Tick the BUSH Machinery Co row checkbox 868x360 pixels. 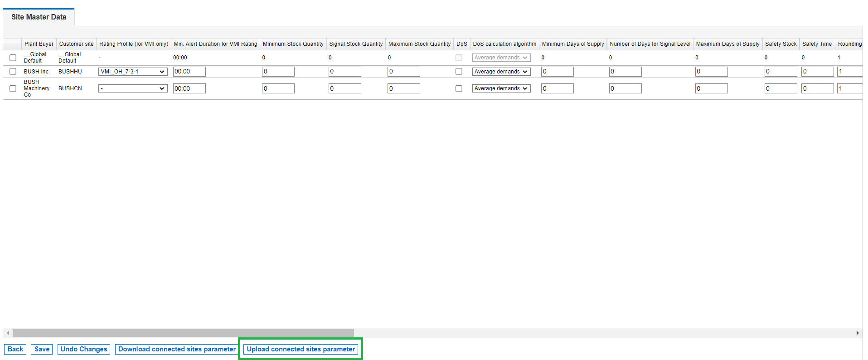pyautogui.click(x=13, y=88)
